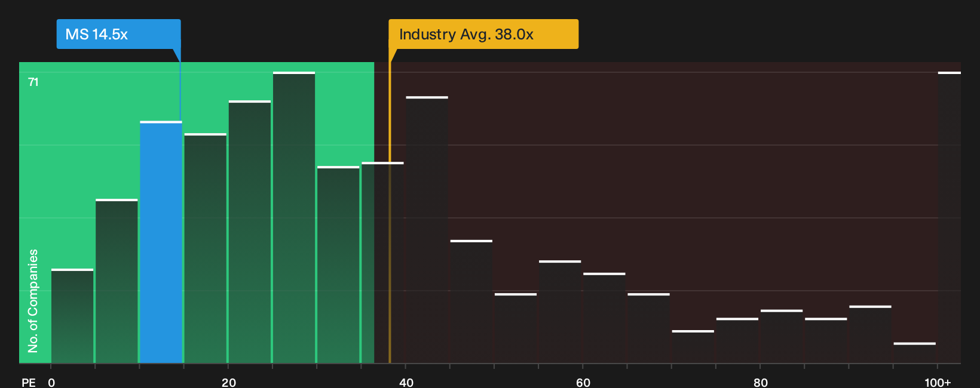Click the 0–5 PE histogram bar
980x388 pixels.
[72, 316]
